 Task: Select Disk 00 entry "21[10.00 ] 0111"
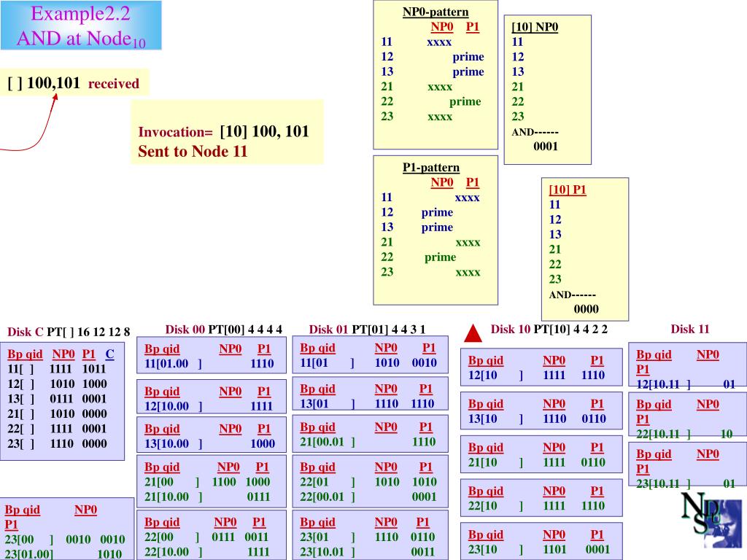(x=207, y=497)
